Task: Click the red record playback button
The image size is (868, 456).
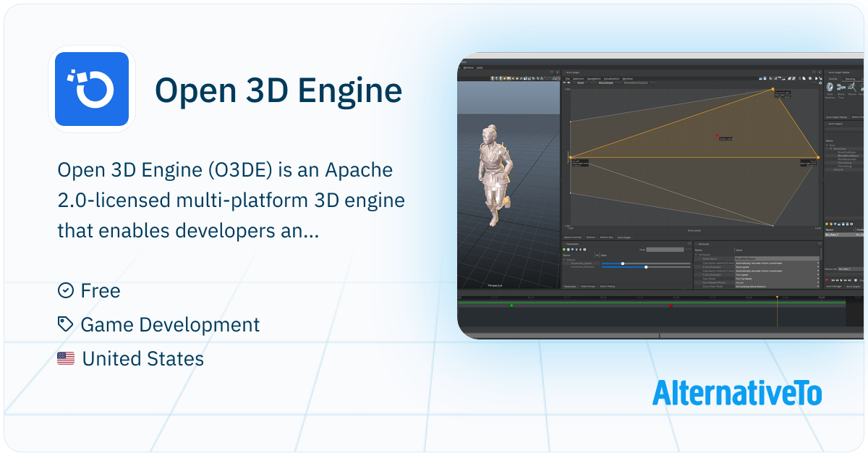Action: 827,280
